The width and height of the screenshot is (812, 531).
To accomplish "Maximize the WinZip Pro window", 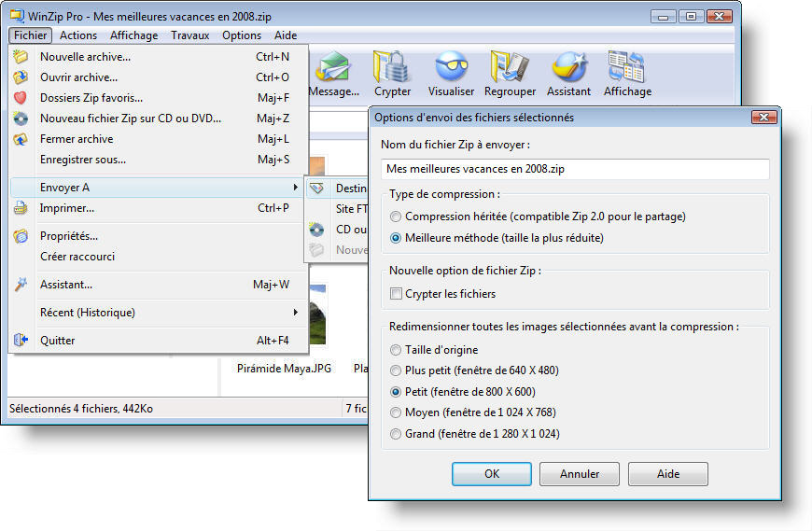I will (x=691, y=17).
